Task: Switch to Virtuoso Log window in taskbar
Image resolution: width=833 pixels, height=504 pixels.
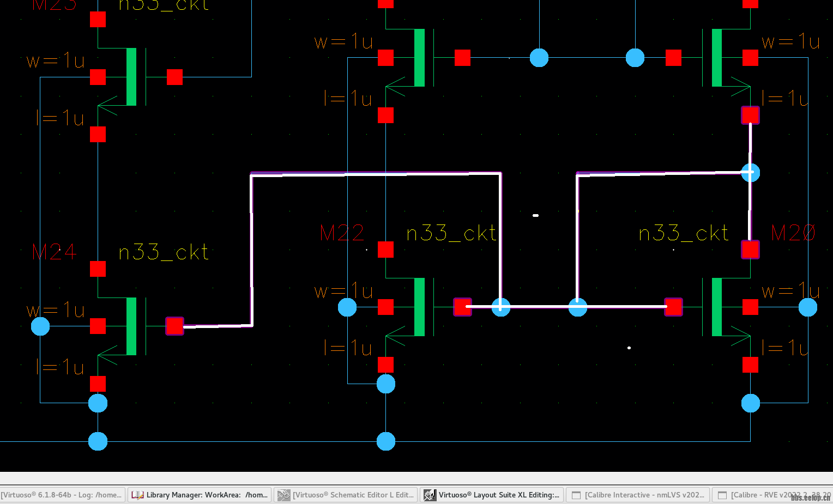Action: point(62,495)
